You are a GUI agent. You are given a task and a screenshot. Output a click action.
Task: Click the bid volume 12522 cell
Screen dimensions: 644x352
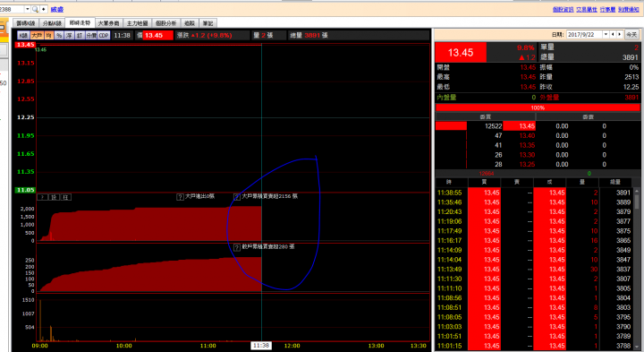[493, 126]
